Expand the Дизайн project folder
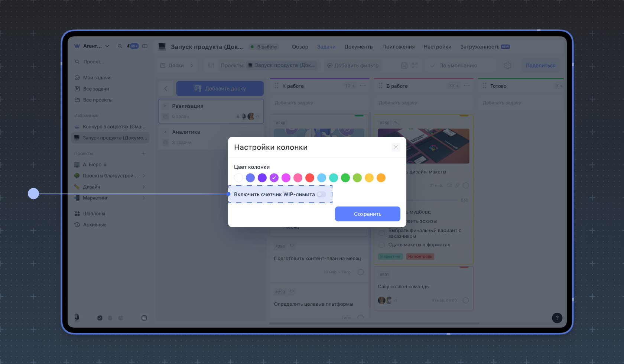The image size is (624, 364). [144, 187]
